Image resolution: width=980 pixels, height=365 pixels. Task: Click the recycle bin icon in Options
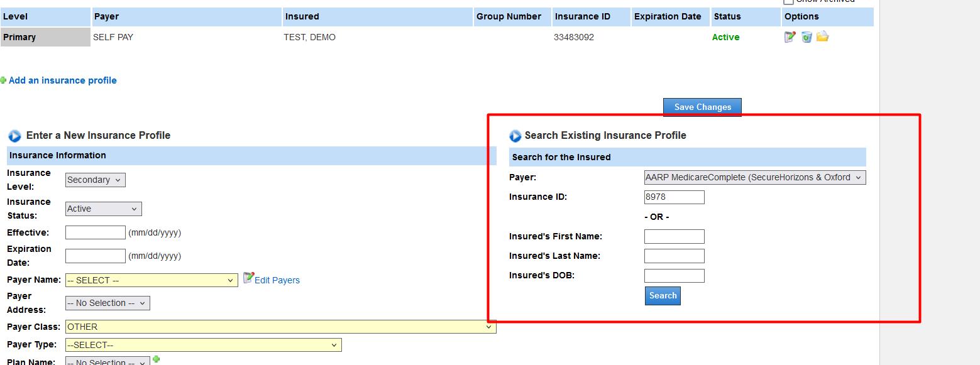(807, 37)
